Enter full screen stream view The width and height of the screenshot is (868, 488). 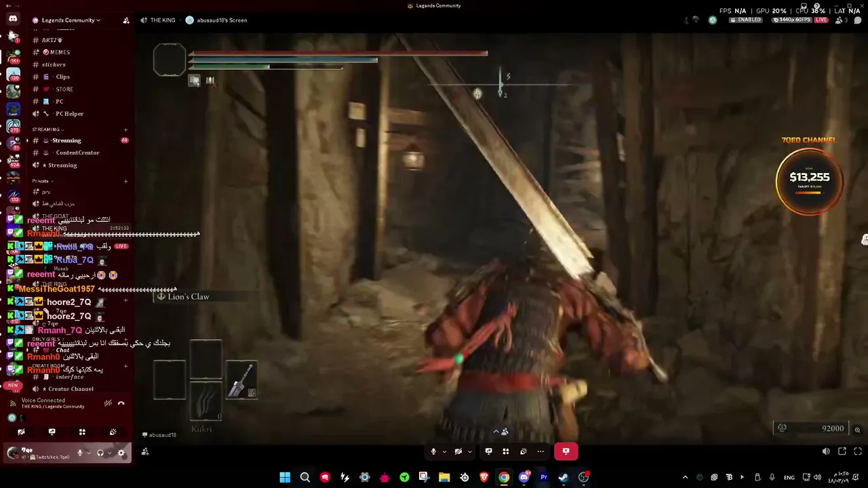(x=858, y=451)
